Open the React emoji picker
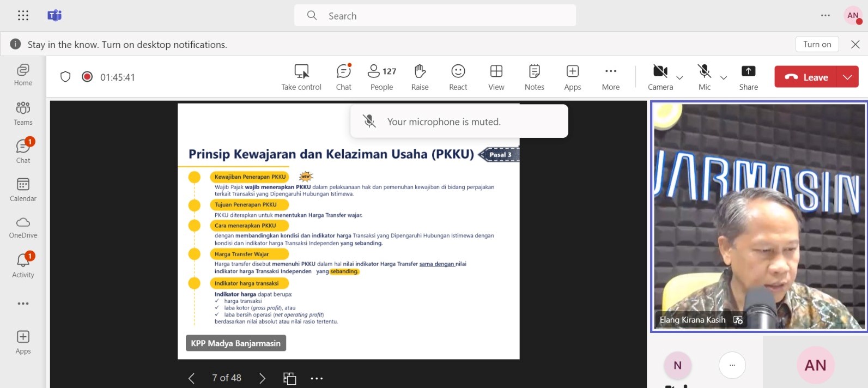Image resolution: width=868 pixels, height=388 pixels. pos(458,77)
